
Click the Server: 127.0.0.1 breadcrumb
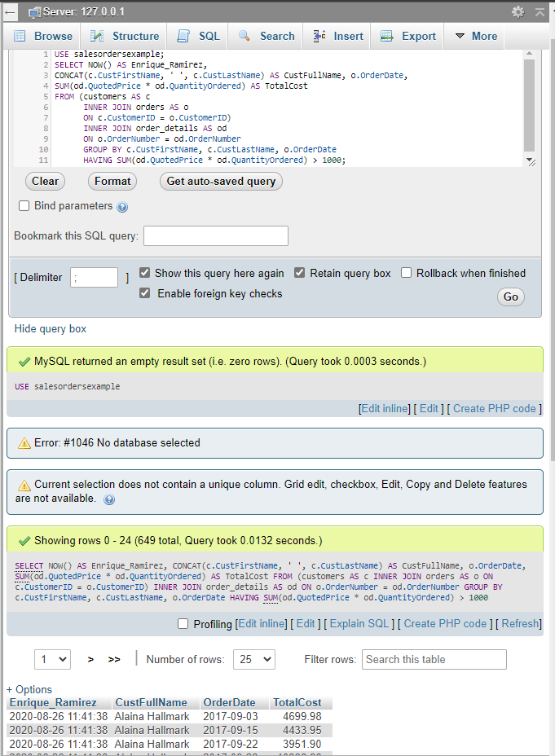tap(83, 12)
